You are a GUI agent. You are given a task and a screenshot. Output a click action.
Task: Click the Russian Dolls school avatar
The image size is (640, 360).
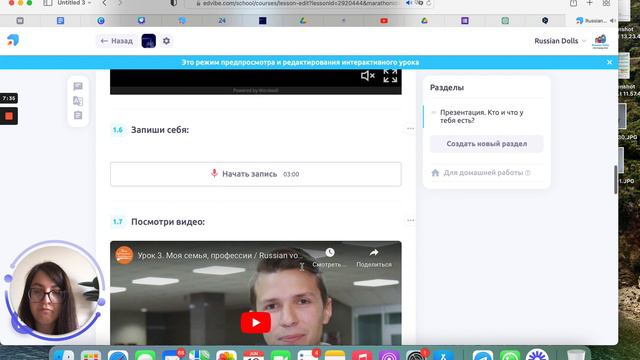click(x=600, y=41)
